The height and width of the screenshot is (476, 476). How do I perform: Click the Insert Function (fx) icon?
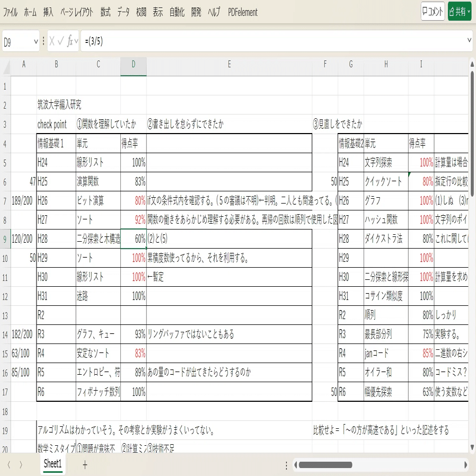tap(70, 40)
